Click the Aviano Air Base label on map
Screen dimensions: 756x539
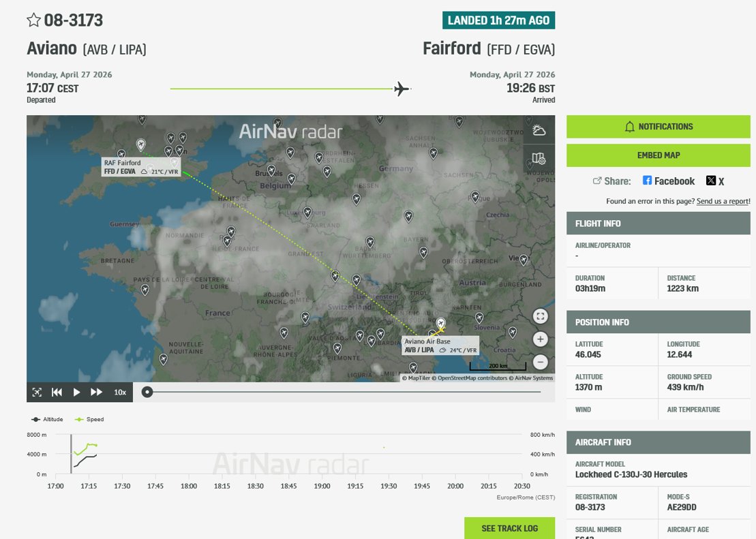click(x=440, y=345)
